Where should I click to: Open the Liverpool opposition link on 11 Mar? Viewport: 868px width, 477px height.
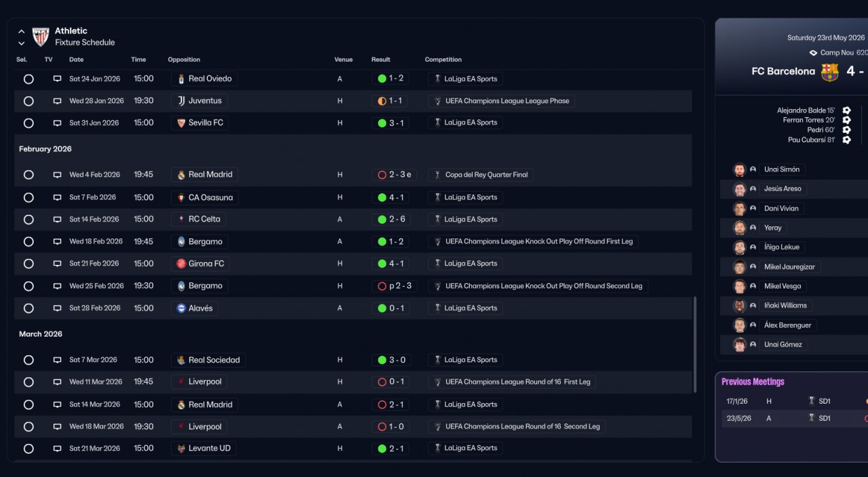click(205, 382)
